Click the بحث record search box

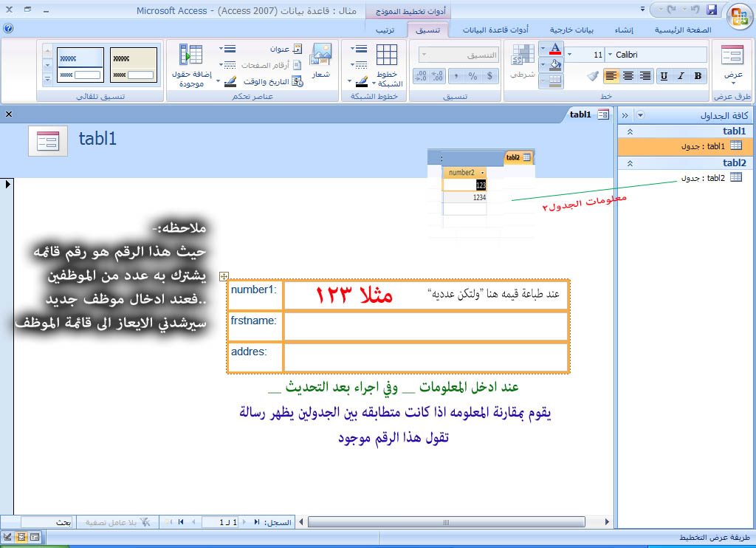47,522
